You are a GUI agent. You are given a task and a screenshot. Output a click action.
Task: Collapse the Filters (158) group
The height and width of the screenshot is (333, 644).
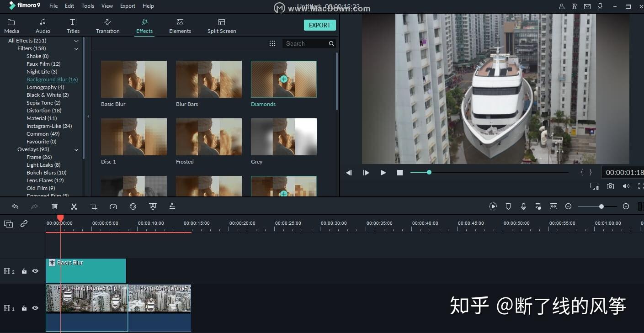click(x=76, y=48)
